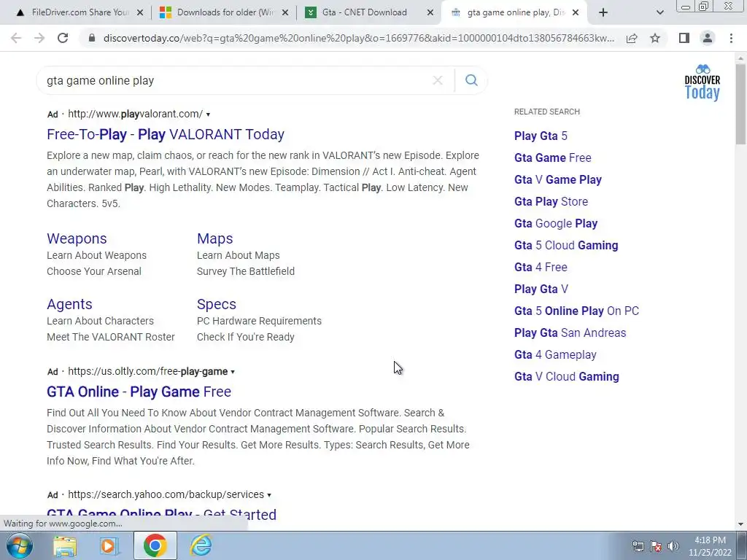This screenshot has height=560, width=747.
Task: Select related search Gta 4 Gameplay
Action: click(x=555, y=355)
